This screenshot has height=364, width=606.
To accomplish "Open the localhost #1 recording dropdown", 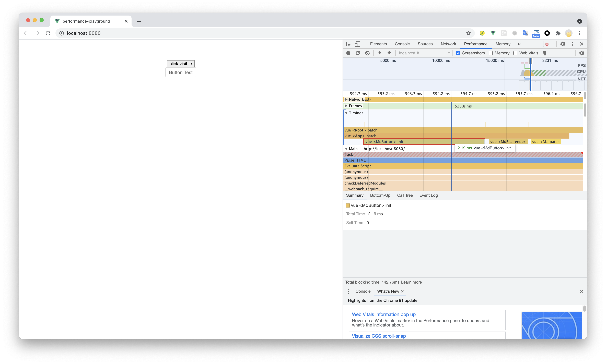I will [x=424, y=53].
